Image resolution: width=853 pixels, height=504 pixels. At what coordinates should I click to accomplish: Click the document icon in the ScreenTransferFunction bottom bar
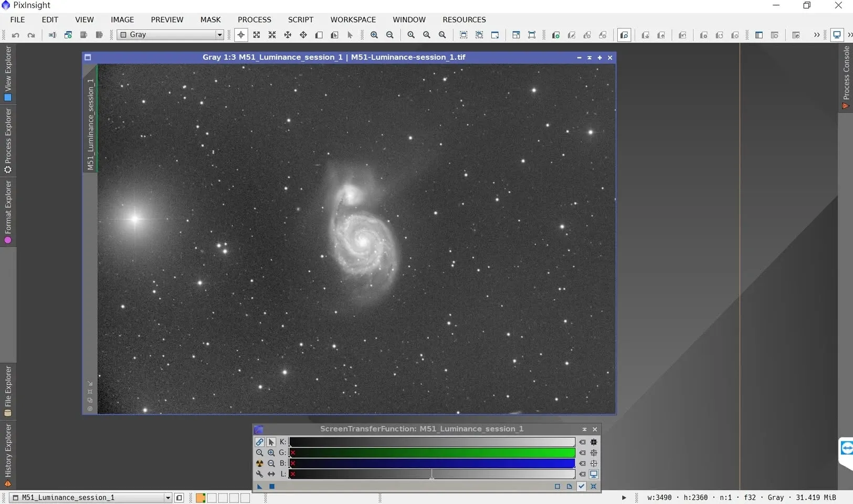(570, 487)
